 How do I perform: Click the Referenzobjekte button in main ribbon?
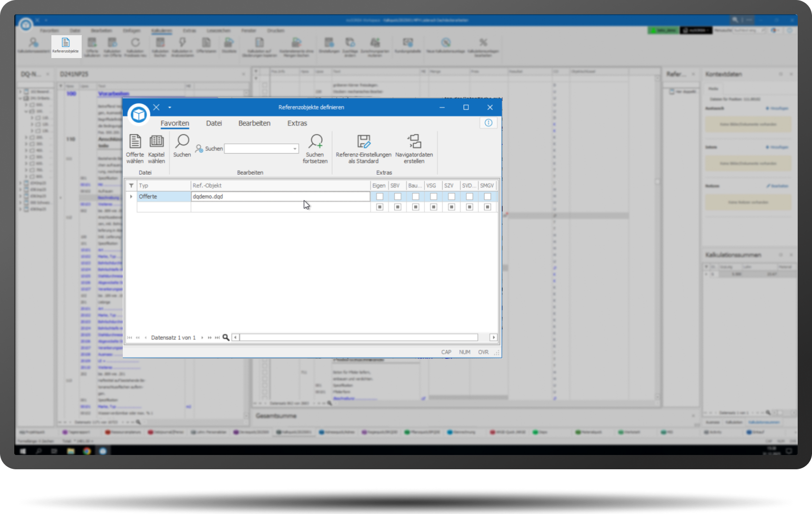click(66, 46)
